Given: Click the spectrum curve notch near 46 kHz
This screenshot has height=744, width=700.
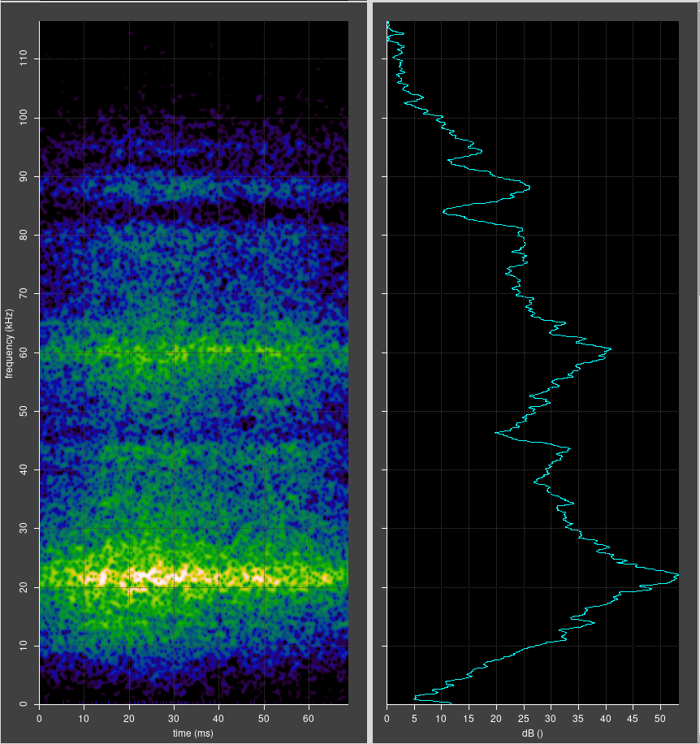Looking at the screenshot, I should pyautogui.click(x=497, y=432).
